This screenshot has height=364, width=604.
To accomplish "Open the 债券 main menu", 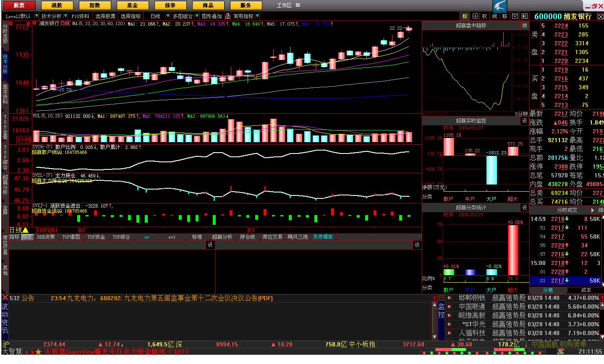I will click(170, 5).
